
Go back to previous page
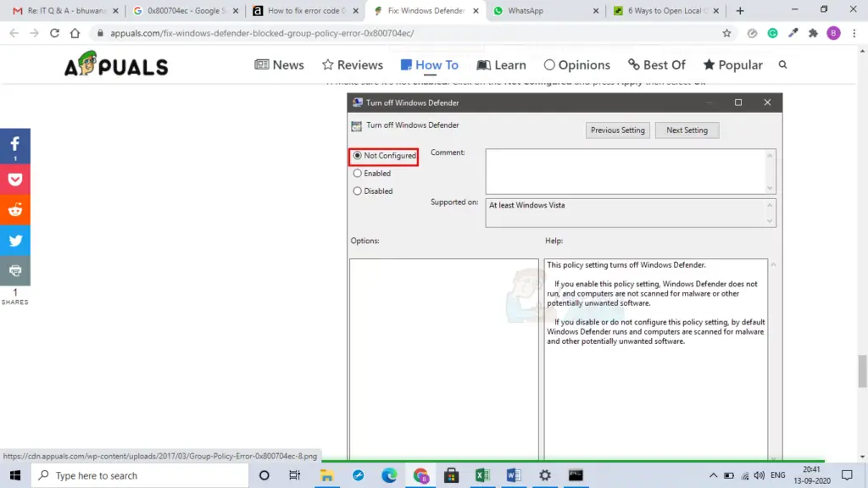coord(14,33)
